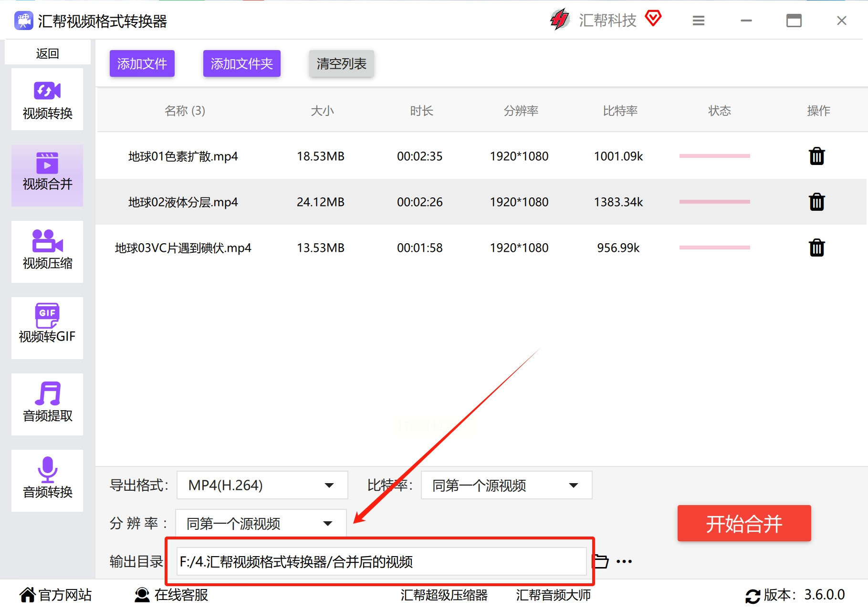Expand the 导出格式 MP4(H.264) dropdown
868x610 pixels.
[262, 485]
